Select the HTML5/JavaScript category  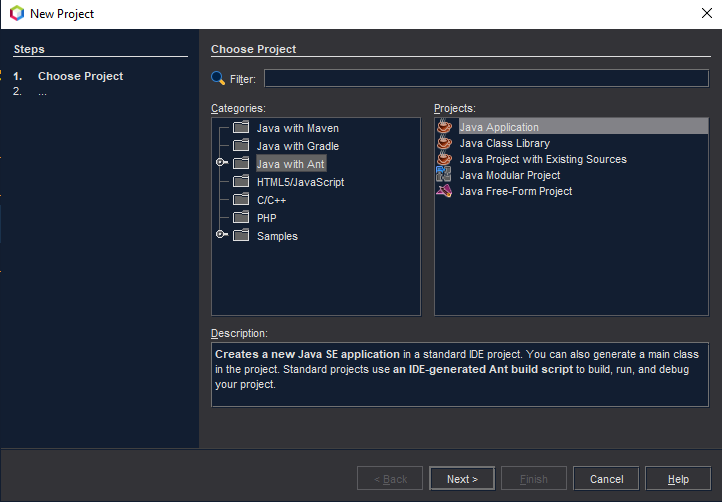[x=300, y=182]
